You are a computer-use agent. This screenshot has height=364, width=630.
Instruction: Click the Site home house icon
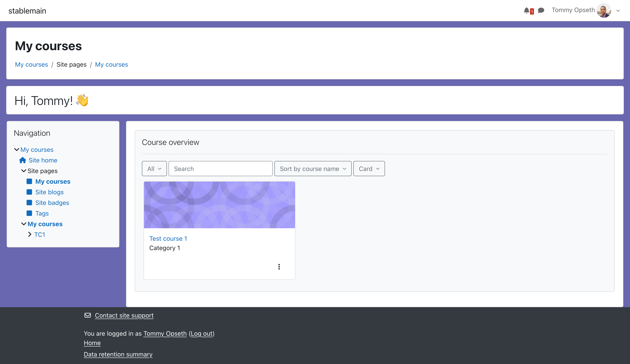click(22, 160)
